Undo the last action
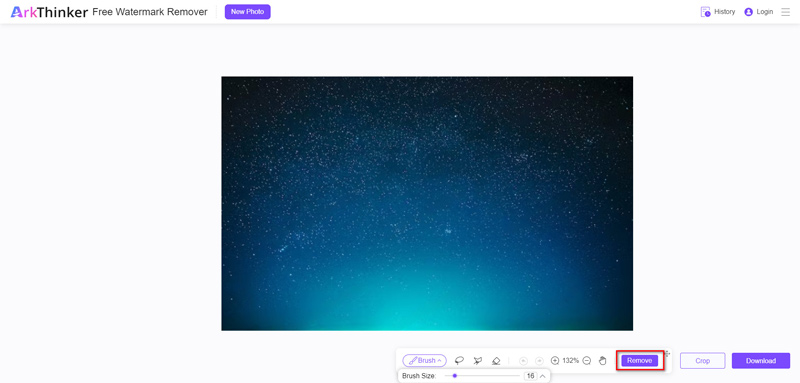This screenshot has width=800, height=383. (523, 361)
